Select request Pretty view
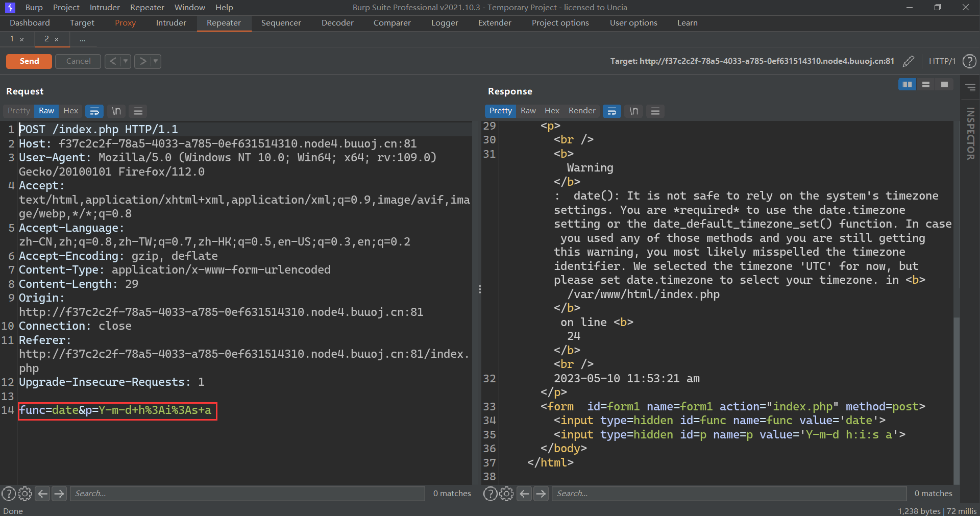 click(19, 111)
